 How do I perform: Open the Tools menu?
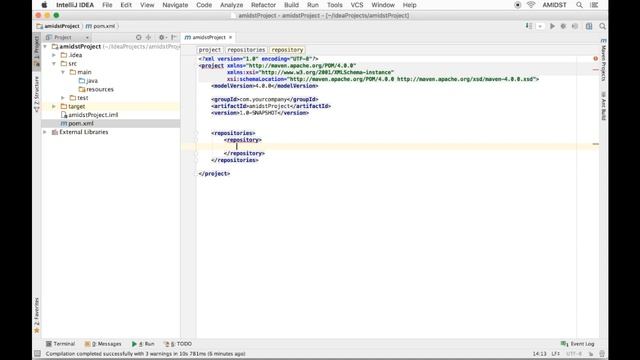pos(334,5)
